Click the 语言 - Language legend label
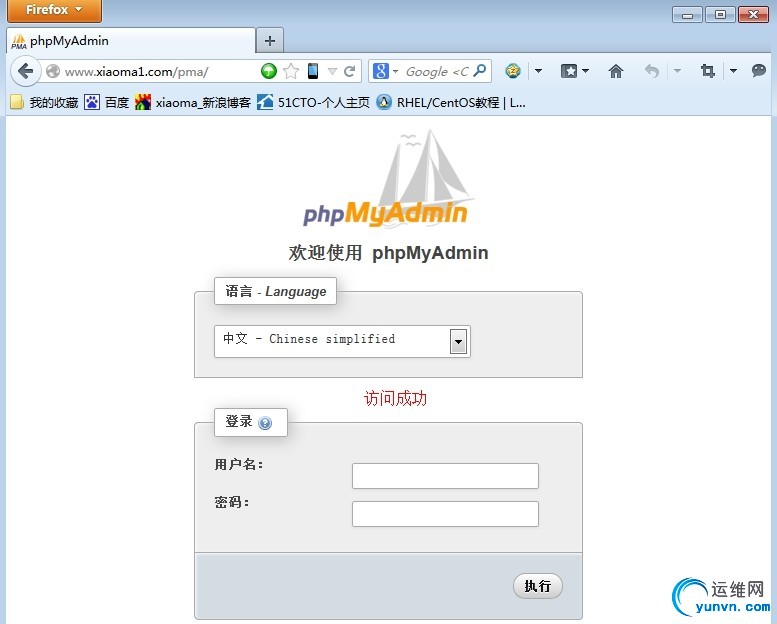777x624 pixels. [x=276, y=291]
